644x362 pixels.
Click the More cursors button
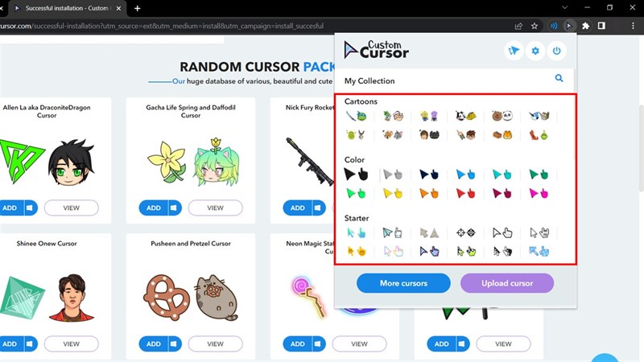(403, 283)
